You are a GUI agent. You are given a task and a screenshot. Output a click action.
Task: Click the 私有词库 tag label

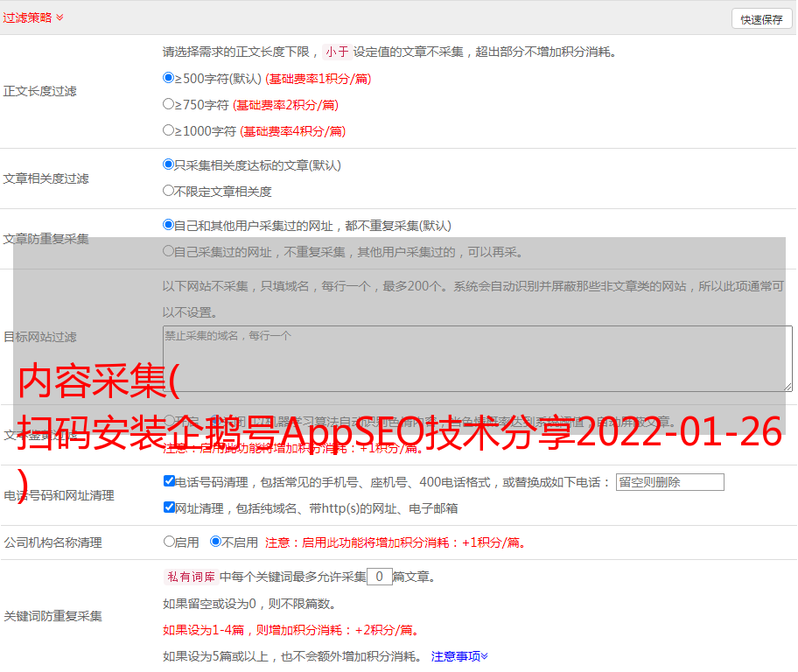coord(188,577)
